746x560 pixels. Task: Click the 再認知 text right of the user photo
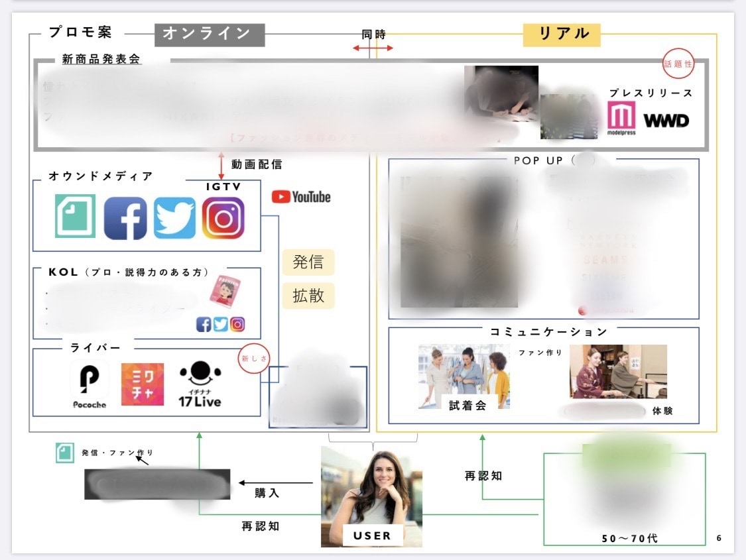(483, 476)
